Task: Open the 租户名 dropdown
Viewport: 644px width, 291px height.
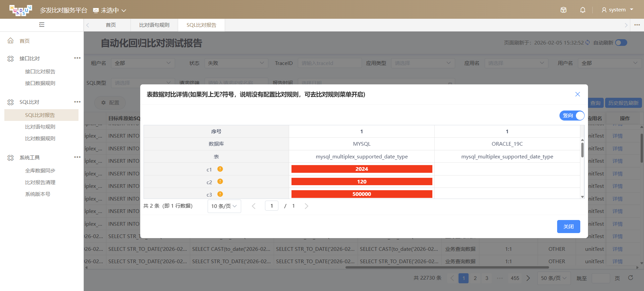Action: [143, 63]
